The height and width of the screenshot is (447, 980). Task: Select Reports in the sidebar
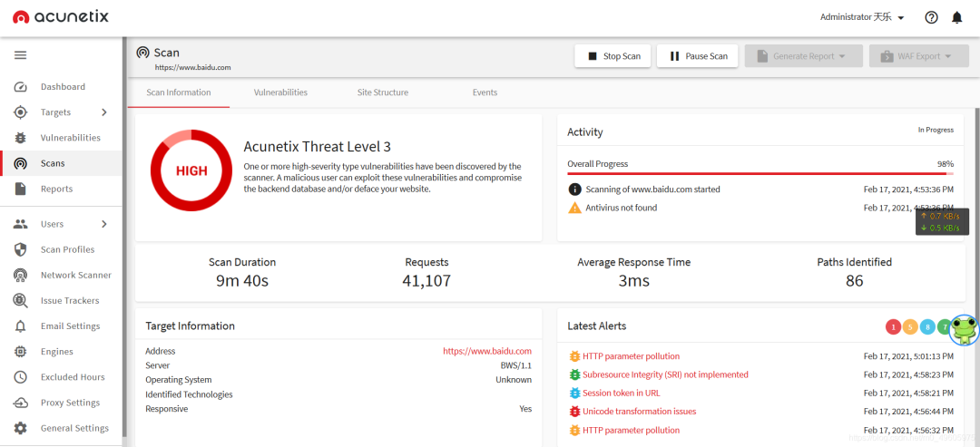coord(62,189)
